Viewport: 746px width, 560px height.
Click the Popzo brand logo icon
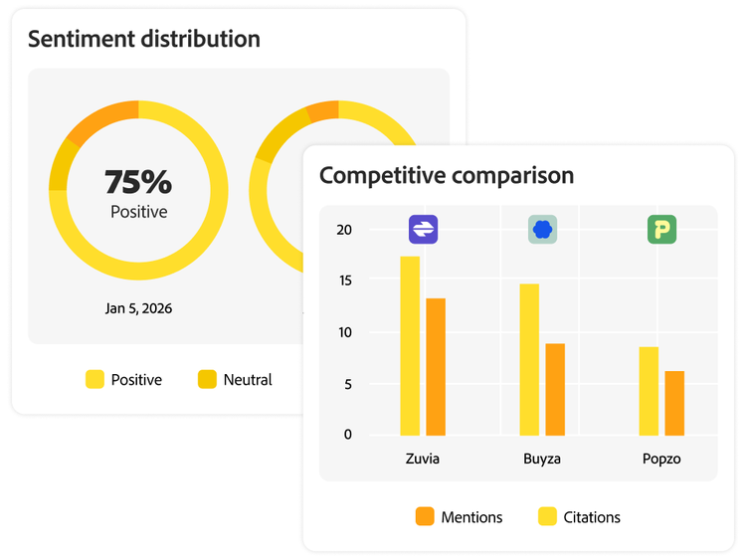661,230
